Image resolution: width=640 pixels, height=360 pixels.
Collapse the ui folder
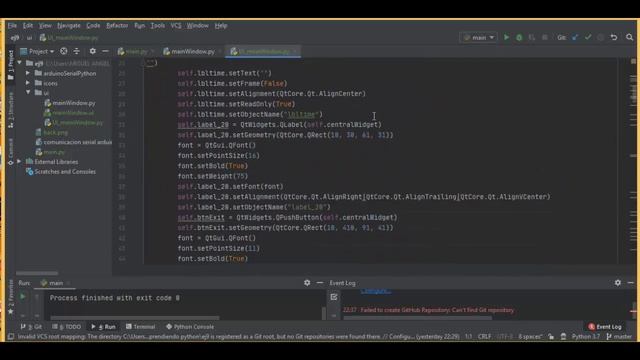pyautogui.click(x=28, y=93)
